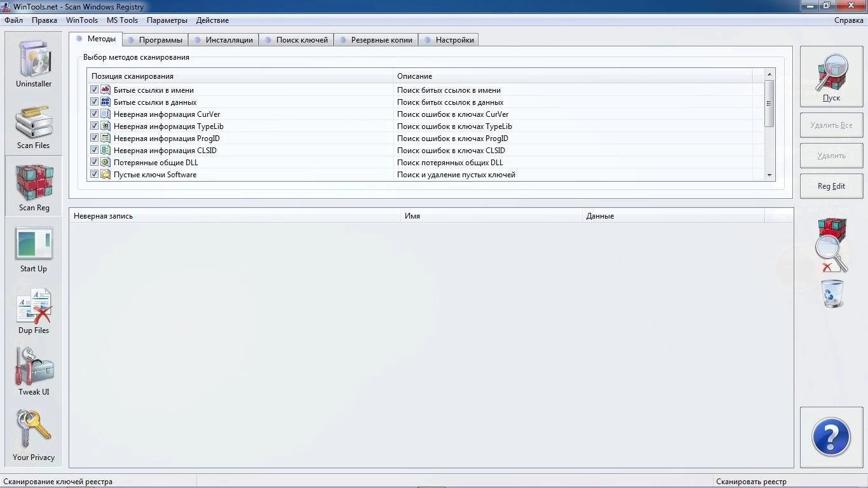This screenshot has height=488, width=868.
Task: Click the WinTools title bar app icon
Action: click(6, 6)
